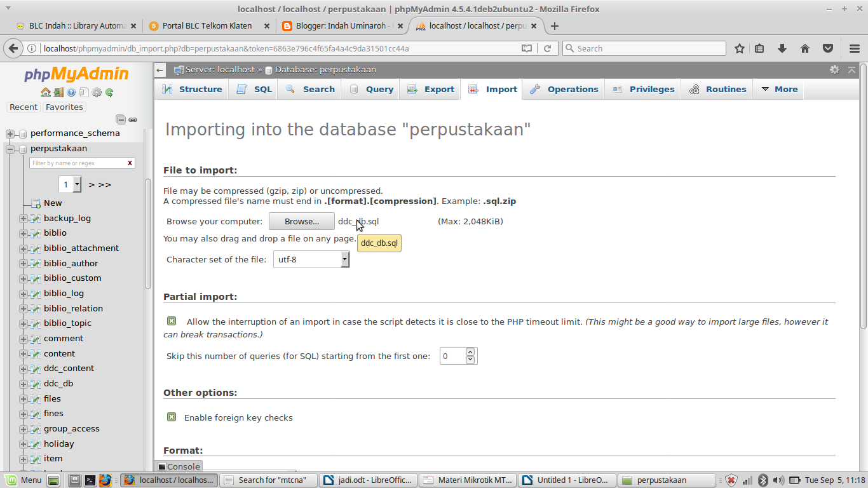Switch to the SQL tab

click(x=254, y=90)
